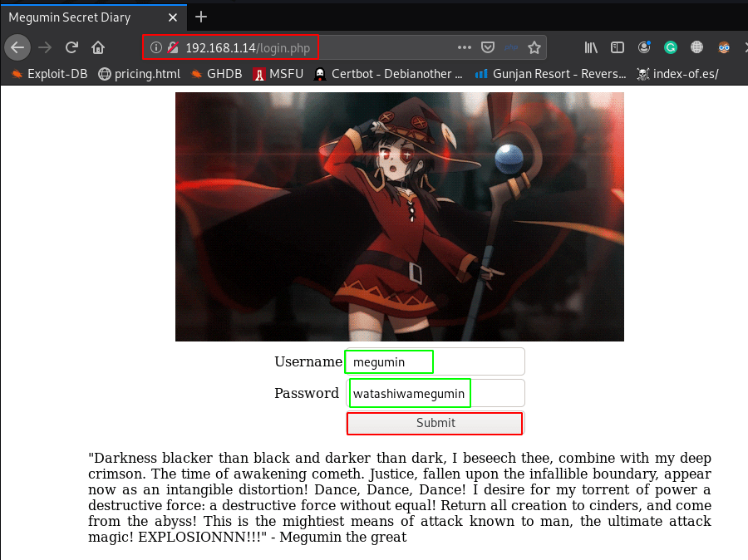Open a new tab with plus button
The height and width of the screenshot is (560, 748).
tap(201, 17)
